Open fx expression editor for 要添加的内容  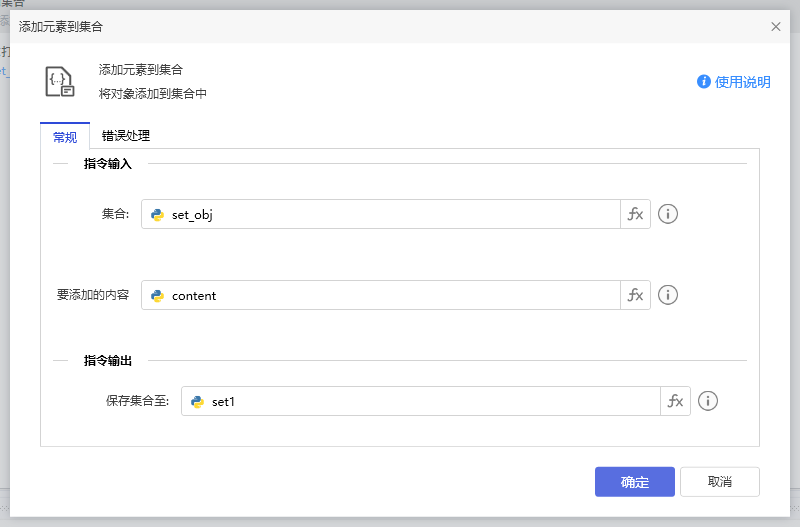pyautogui.click(x=635, y=295)
